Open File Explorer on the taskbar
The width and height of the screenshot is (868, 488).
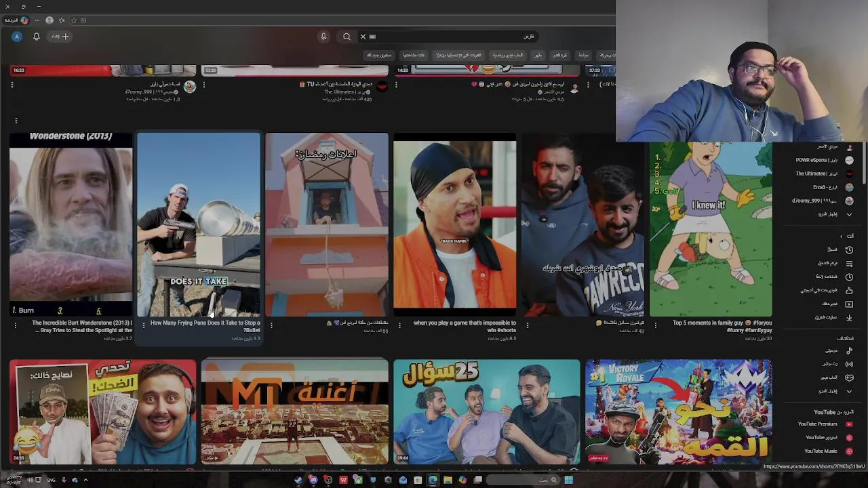[448, 480]
